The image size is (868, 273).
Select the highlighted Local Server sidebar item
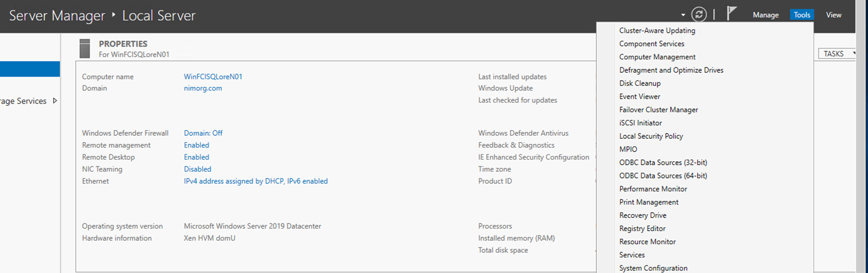(x=30, y=69)
